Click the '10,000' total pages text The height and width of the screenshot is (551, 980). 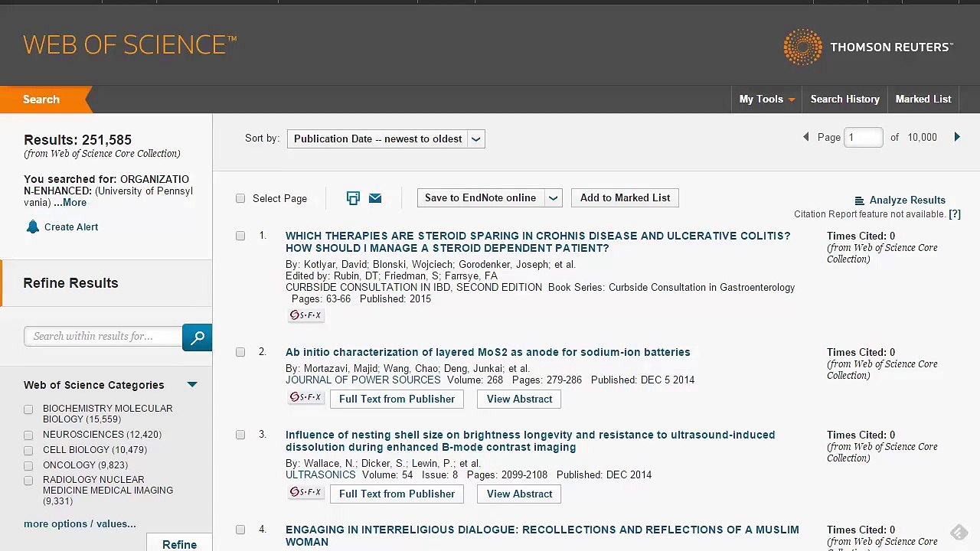[922, 138]
